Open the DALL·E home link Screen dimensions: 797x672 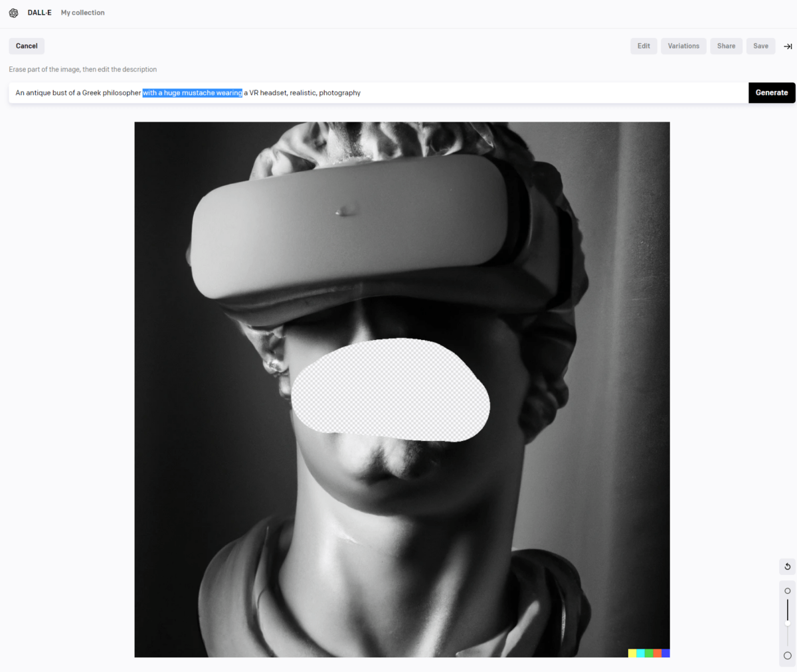pyautogui.click(x=39, y=13)
